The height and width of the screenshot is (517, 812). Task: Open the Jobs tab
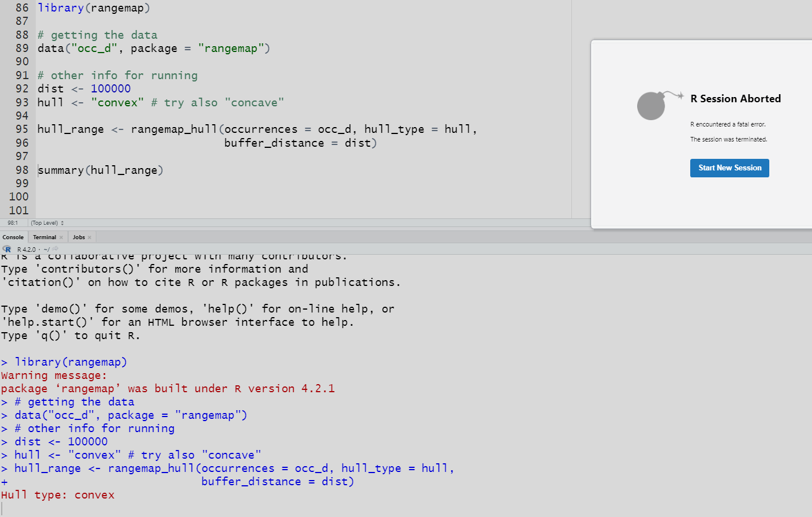(78, 237)
